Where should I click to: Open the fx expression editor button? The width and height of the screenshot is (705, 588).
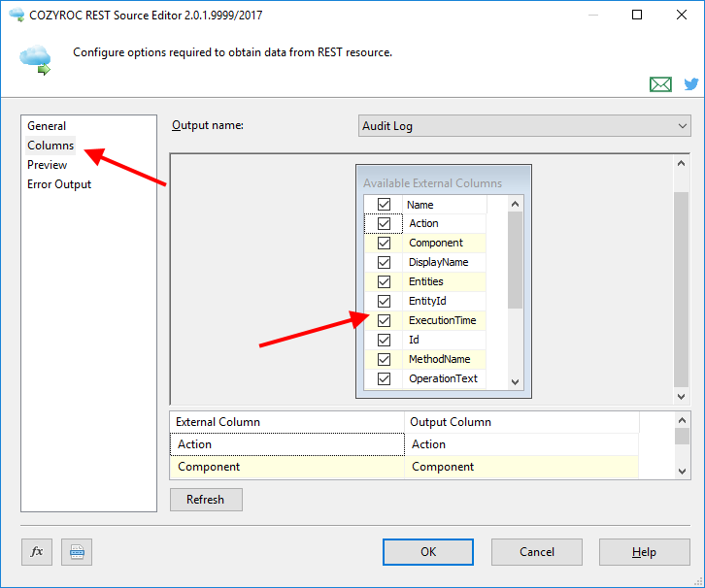point(37,552)
